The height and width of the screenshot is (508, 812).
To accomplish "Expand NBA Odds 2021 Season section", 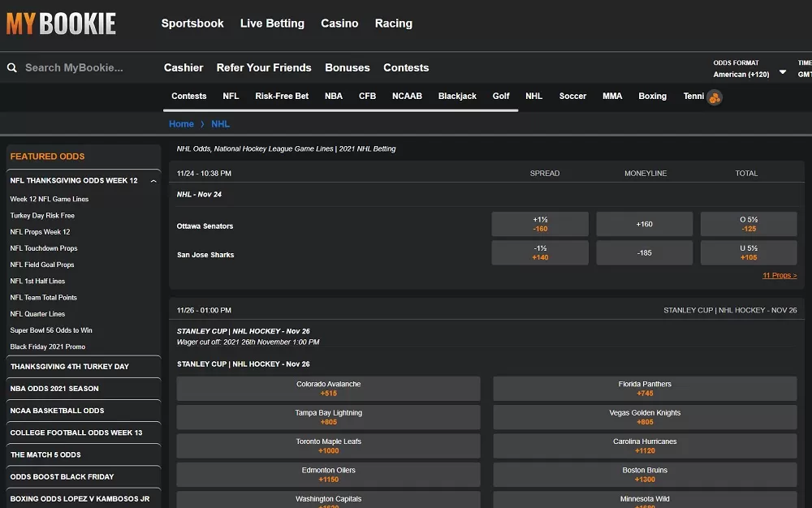I will tap(84, 389).
